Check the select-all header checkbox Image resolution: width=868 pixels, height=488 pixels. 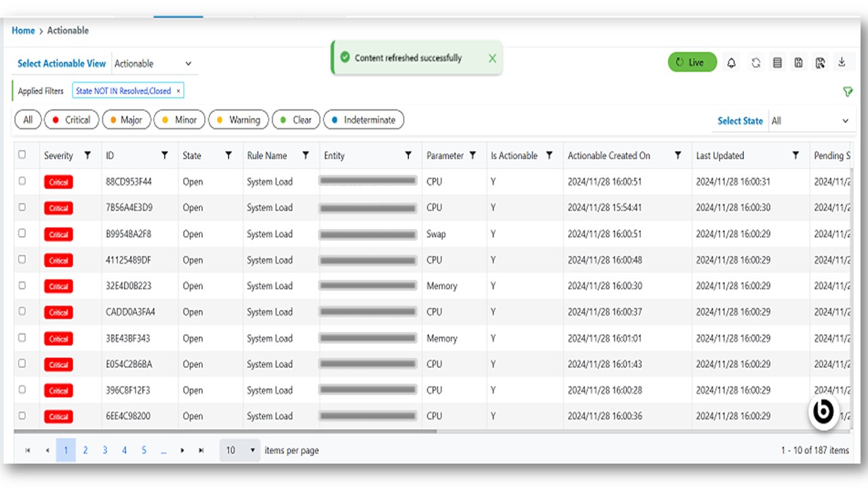[x=22, y=155]
